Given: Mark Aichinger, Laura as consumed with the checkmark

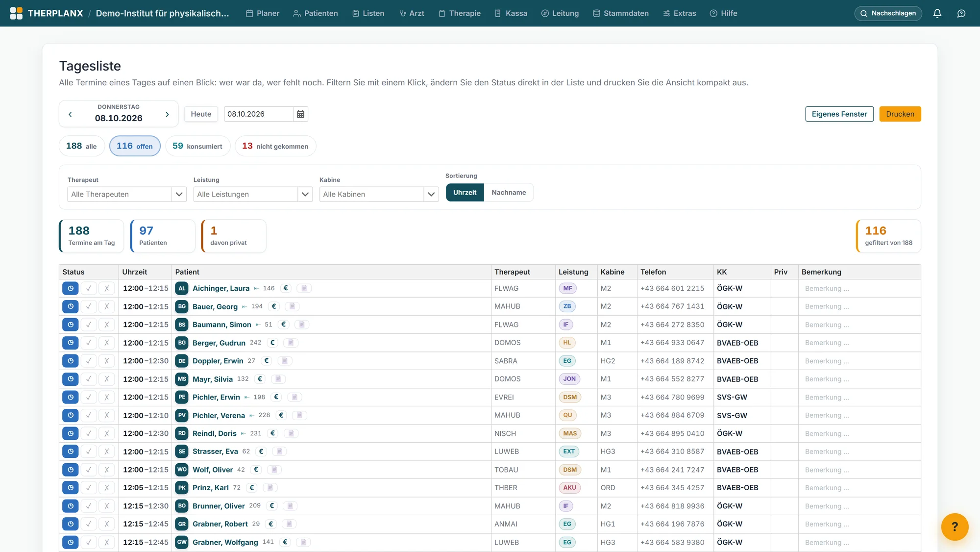Looking at the screenshot, I should click(88, 288).
